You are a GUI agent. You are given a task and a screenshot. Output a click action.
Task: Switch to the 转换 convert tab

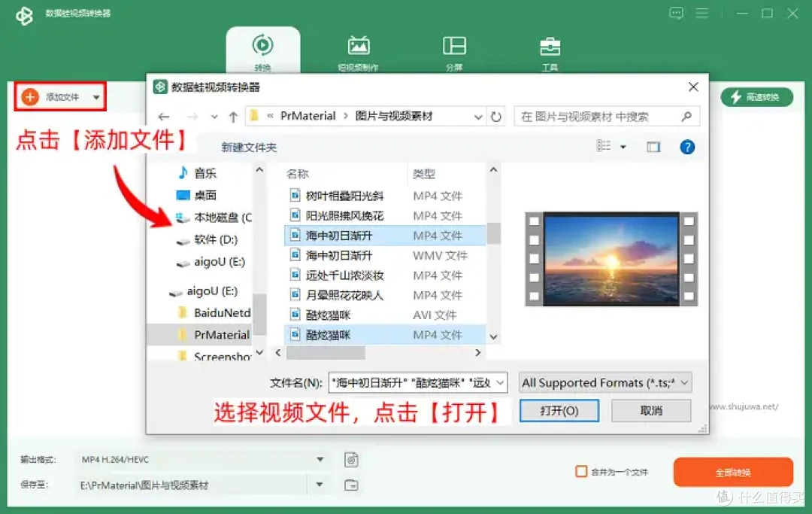tap(262, 51)
